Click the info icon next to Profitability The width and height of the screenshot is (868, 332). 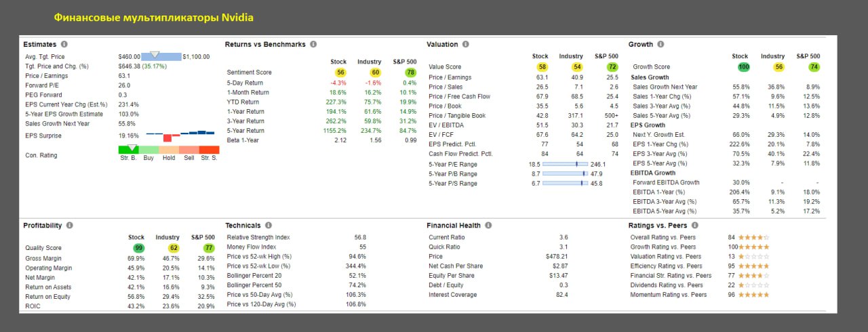69,225
